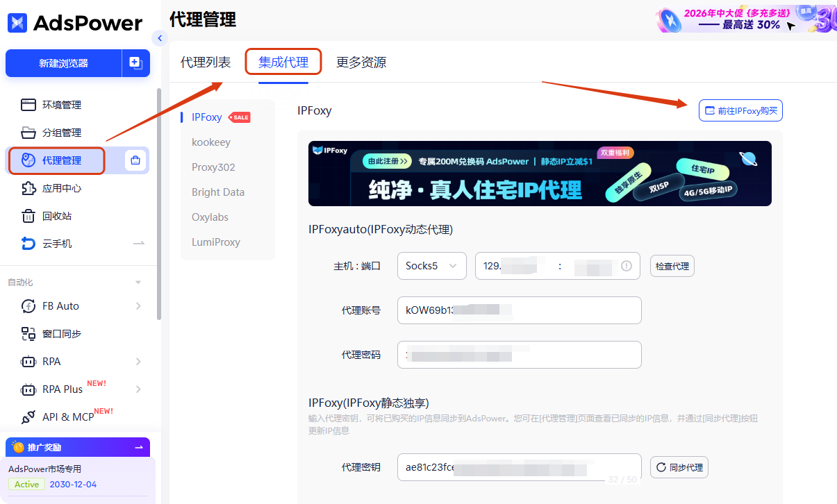The height and width of the screenshot is (504, 837).
Task: Expand the RPA submenu chevron
Action: [138, 362]
